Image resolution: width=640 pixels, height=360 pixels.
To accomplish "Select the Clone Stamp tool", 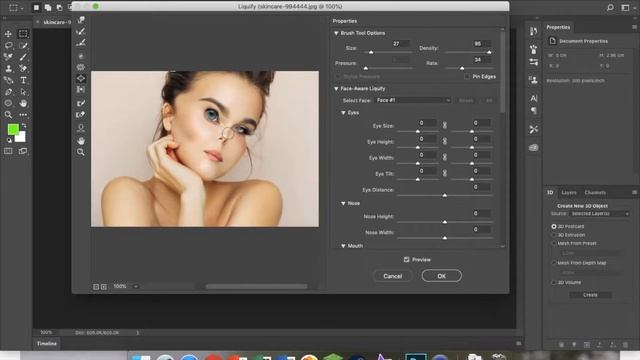I will (8, 69).
